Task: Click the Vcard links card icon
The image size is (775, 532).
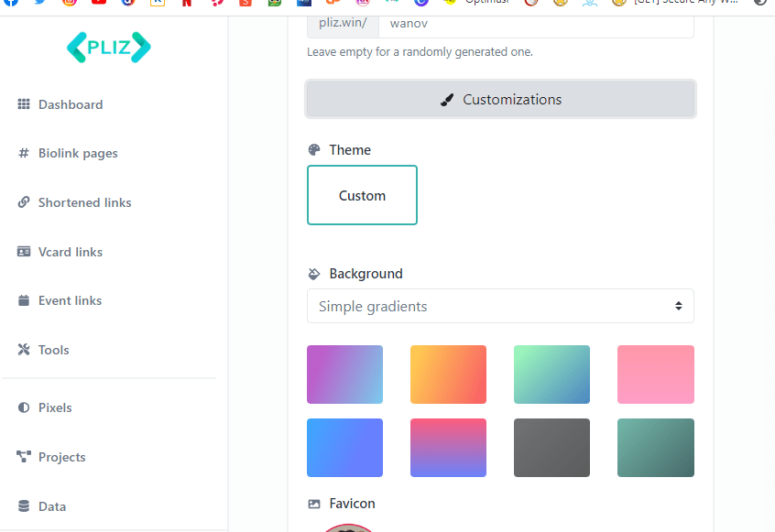Action: pos(24,252)
